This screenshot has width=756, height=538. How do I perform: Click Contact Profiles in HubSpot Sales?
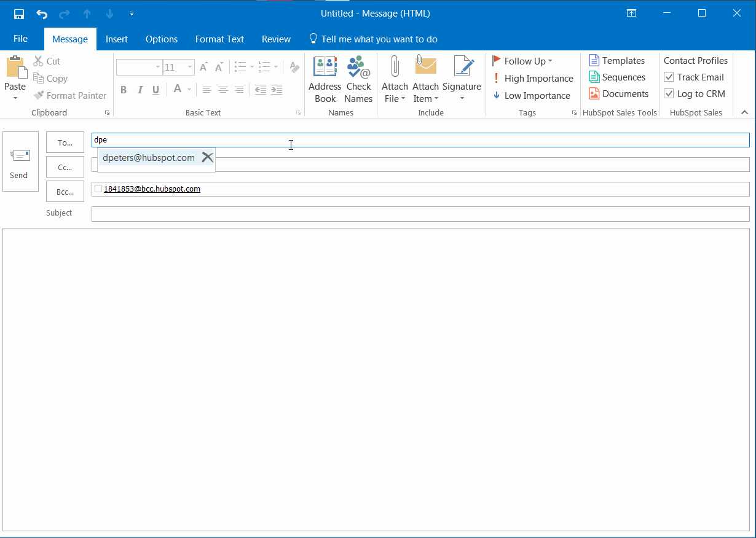click(696, 60)
